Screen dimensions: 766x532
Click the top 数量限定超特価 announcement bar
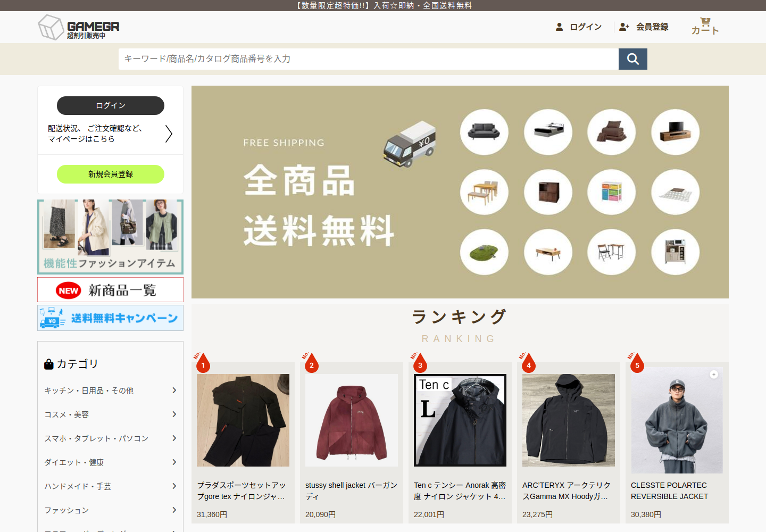[383, 5]
